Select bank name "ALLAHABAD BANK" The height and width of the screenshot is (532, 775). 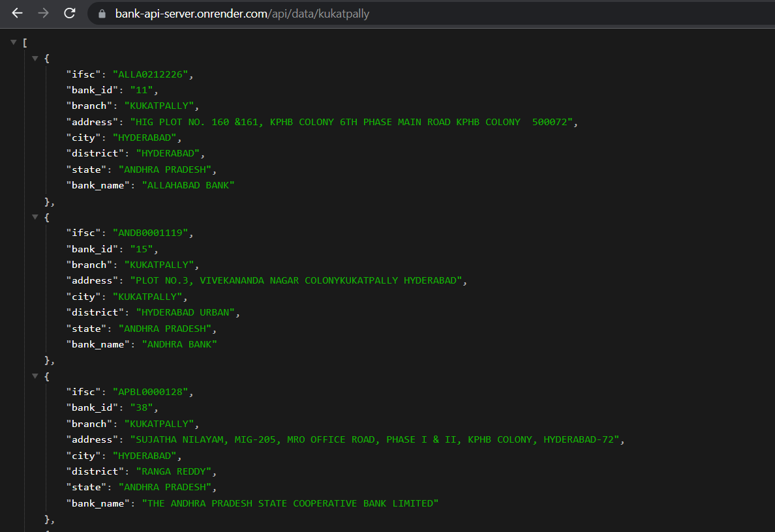click(188, 185)
